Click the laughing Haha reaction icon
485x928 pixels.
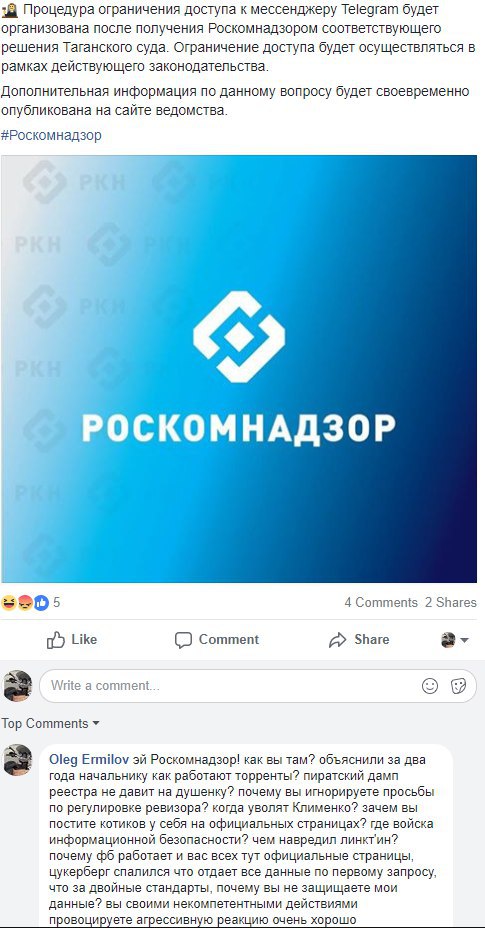(9, 603)
